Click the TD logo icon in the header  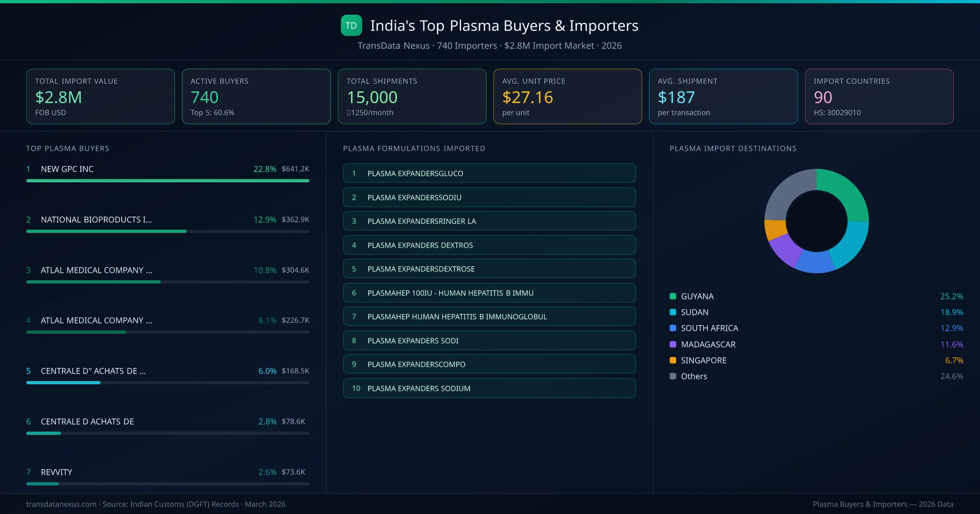click(x=351, y=25)
